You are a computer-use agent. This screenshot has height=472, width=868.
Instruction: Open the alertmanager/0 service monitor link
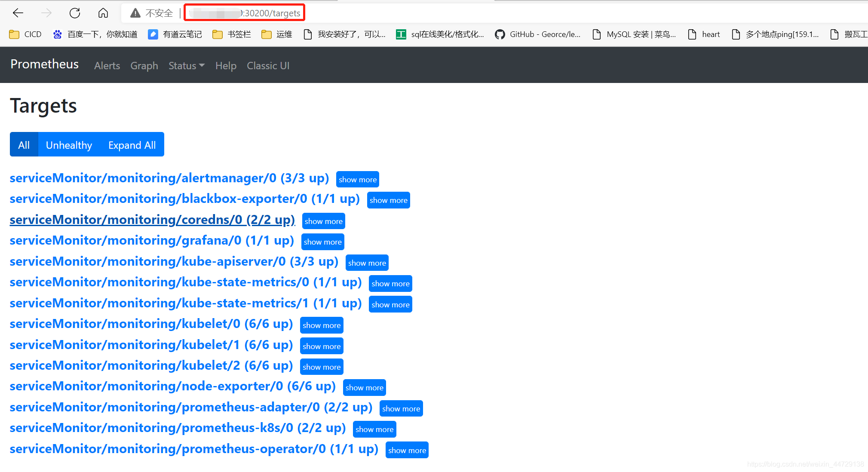169,178
